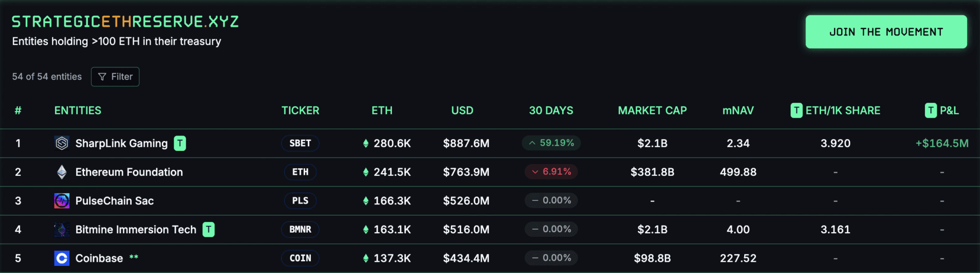Click the T icon before P&L header
This screenshot has width=980, height=273.
click(931, 110)
